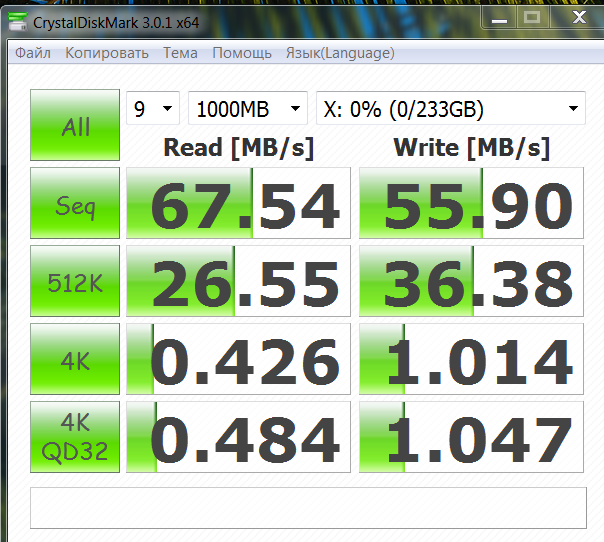Click the 4K QD32 read result 0.484
Viewport: 604px width, 542px height.
238,437
